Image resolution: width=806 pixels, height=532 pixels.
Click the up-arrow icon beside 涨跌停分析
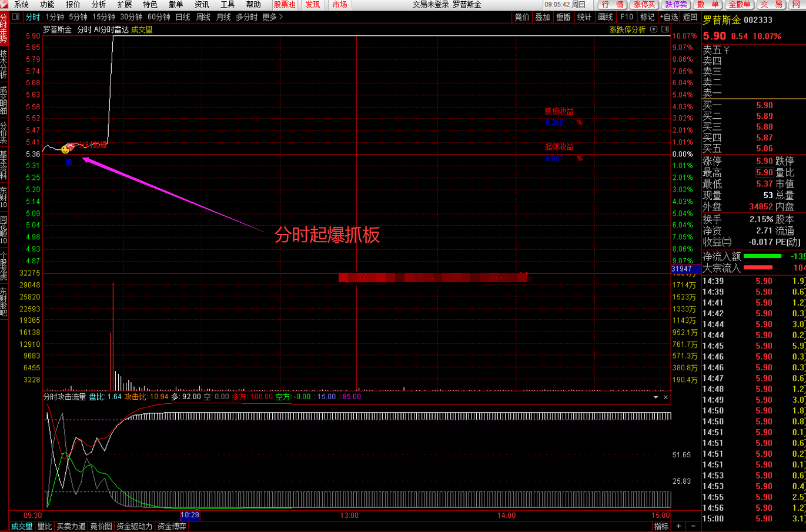point(654,29)
